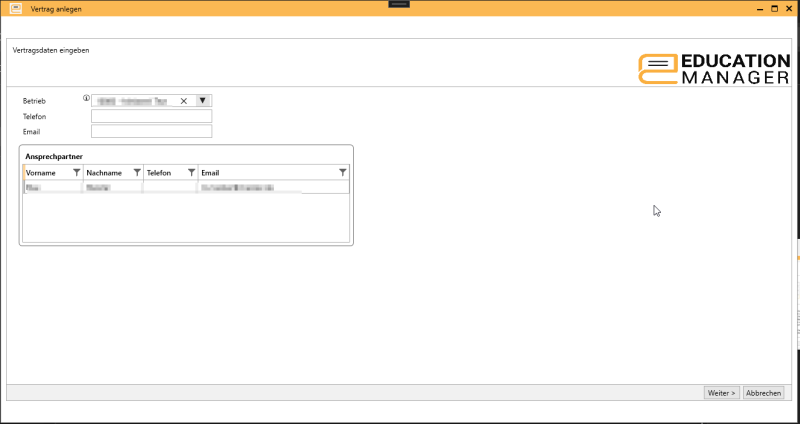The height and width of the screenshot is (424, 800).
Task: Open the Email column filter
Action: pyautogui.click(x=342, y=173)
